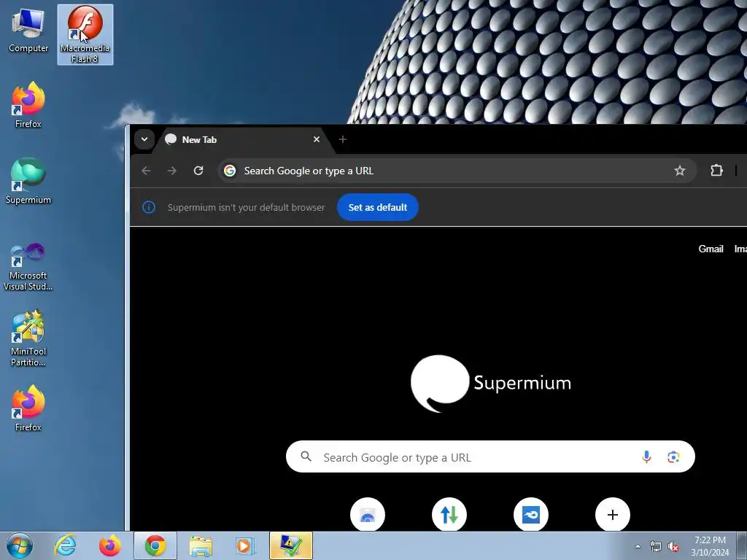
Task: Click the Google icon in address bar
Action: (x=230, y=171)
